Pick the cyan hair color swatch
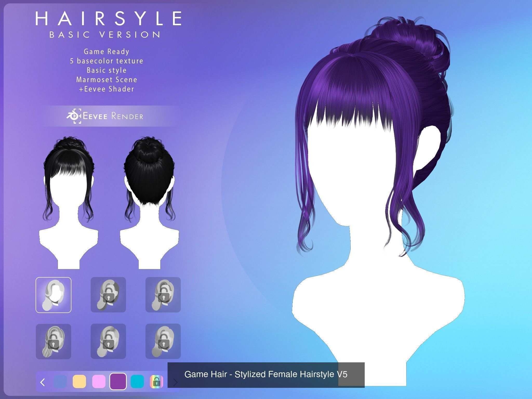532x399 pixels. click(137, 381)
